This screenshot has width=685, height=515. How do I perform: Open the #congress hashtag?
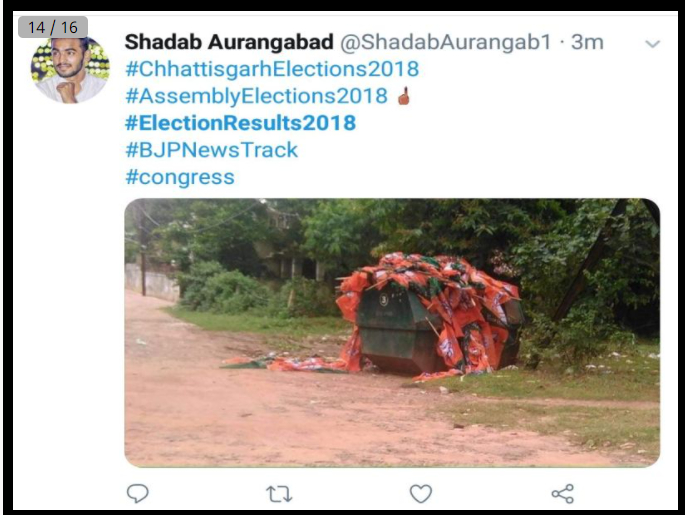180,177
